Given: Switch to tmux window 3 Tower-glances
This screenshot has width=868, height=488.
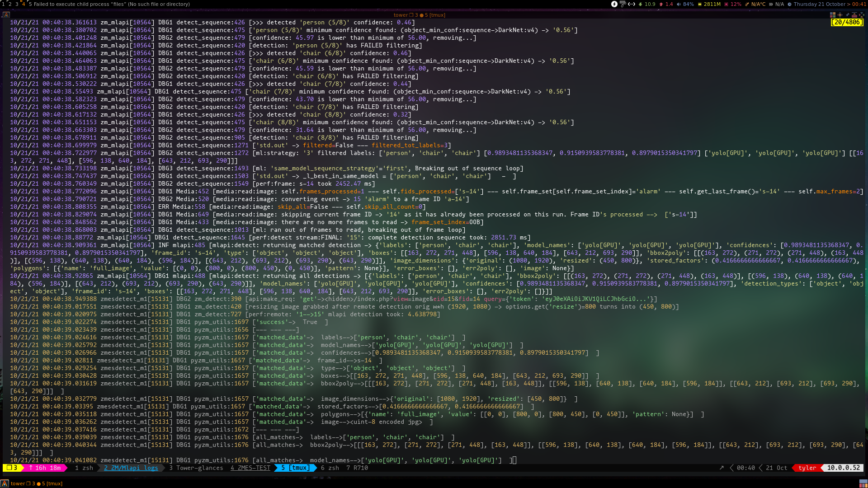Looking at the screenshot, I should pos(196,468).
